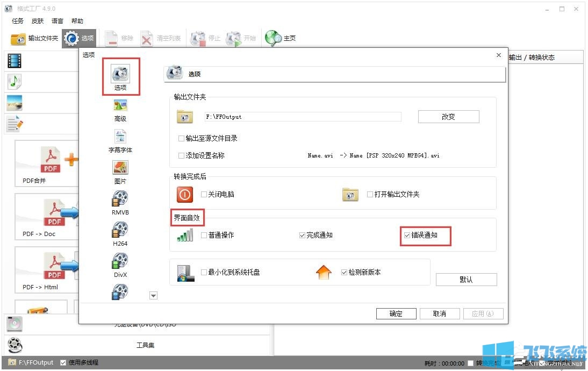This screenshot has width=588, height=371.
Task: Expand the audio category panel
Action: (x=15, y=82)
